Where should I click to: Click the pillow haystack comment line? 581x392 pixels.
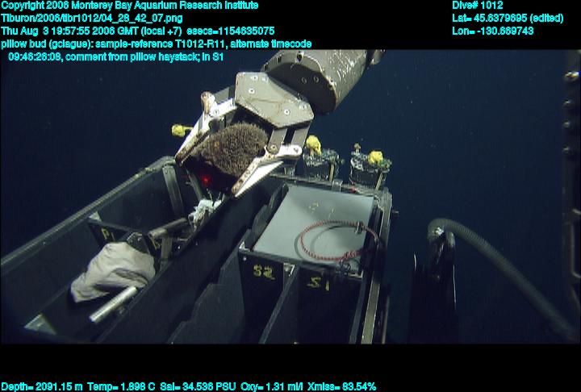click(x=116, y=57)
